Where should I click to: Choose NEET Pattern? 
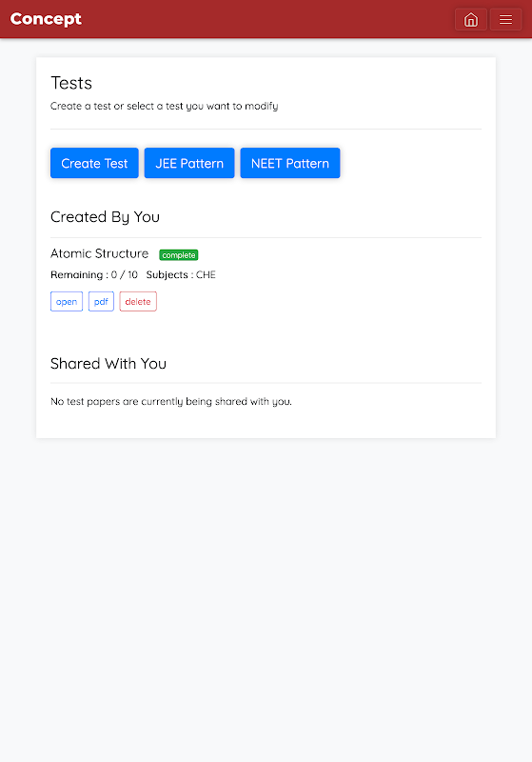290,163
